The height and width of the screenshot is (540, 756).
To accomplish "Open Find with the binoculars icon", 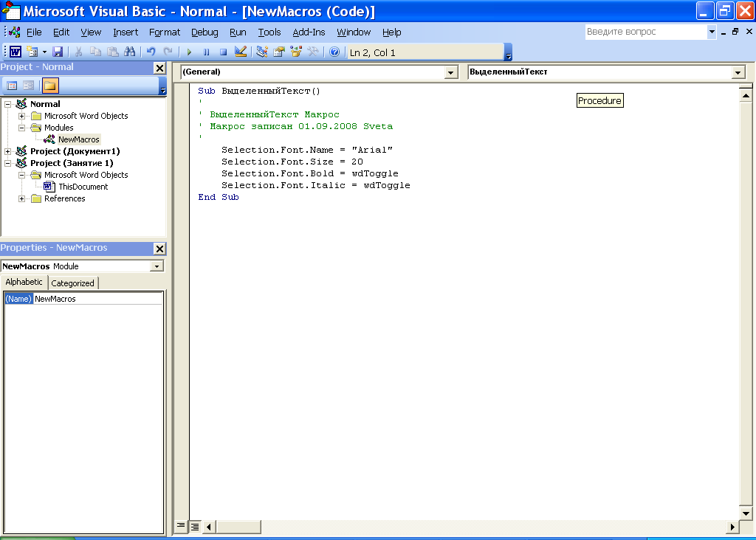I will coord(130,52).
